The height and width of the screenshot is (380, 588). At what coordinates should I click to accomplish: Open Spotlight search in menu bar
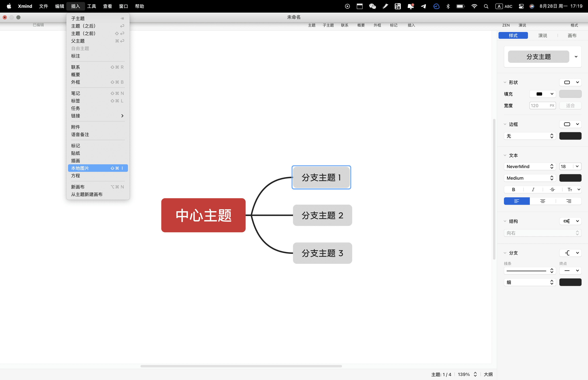click(486, 6)
